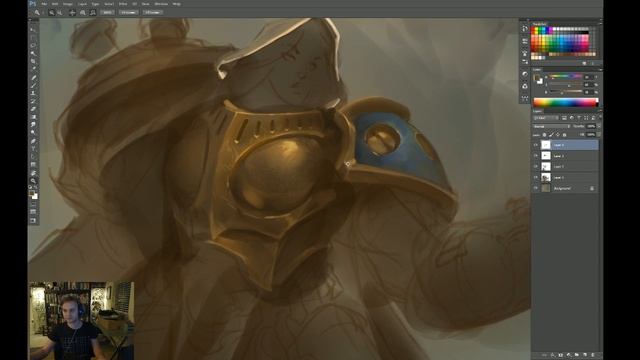Open the Filter menu
The image size is (640, 360).
tap(123, 4)
